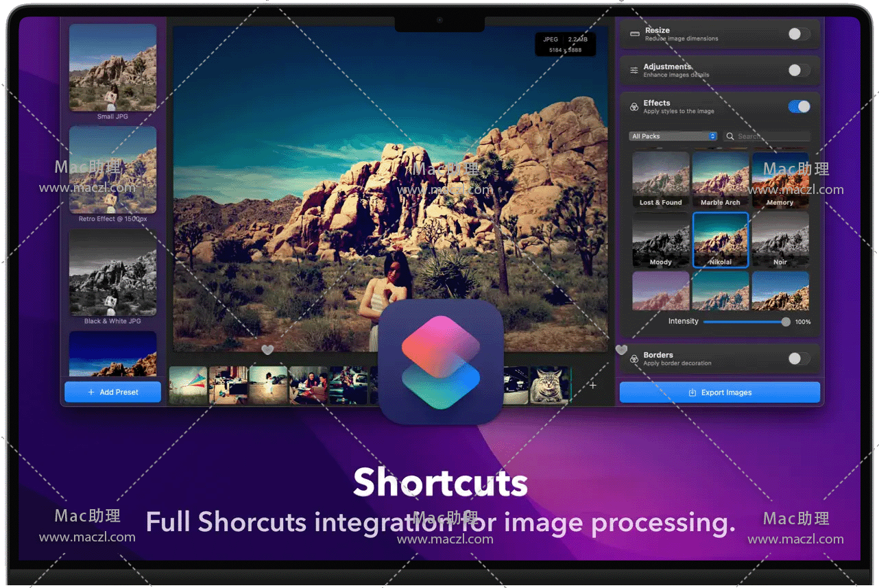Click the "2.2MB" file size text
Screen dimensions: 879x588
click(577, 40)
